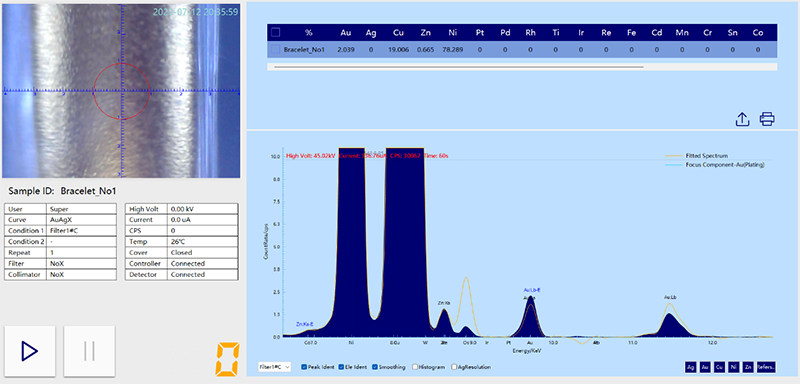
Task: Toggle the Ag element button
Action: coord(691,367)
